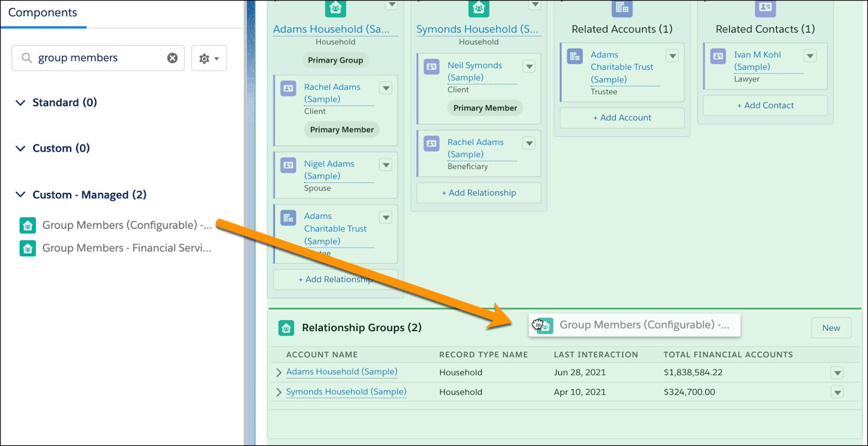Image resolution: width=868 pixels, height=446 pixels.
Task: Collapse the Custom - Managed (2) section
Action: (21, 195)
